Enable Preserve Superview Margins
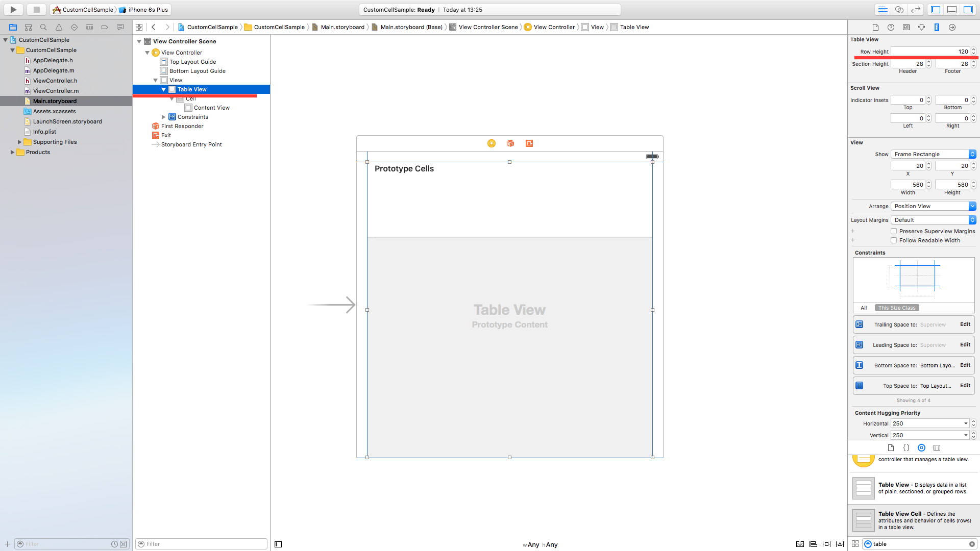Viewport: 980px width, 551px height. point(894,231)
